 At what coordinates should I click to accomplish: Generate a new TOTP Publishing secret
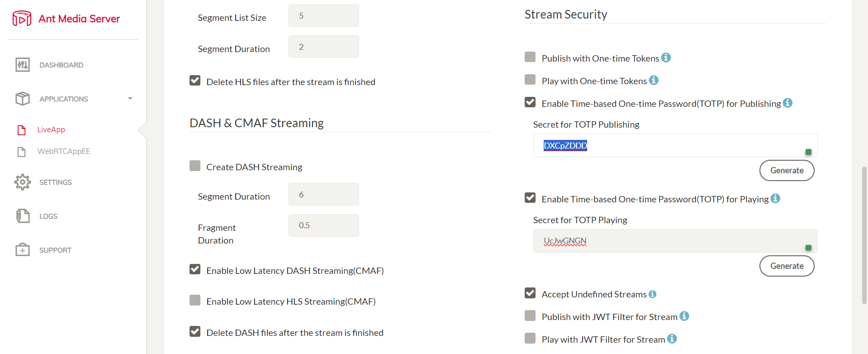787,171
